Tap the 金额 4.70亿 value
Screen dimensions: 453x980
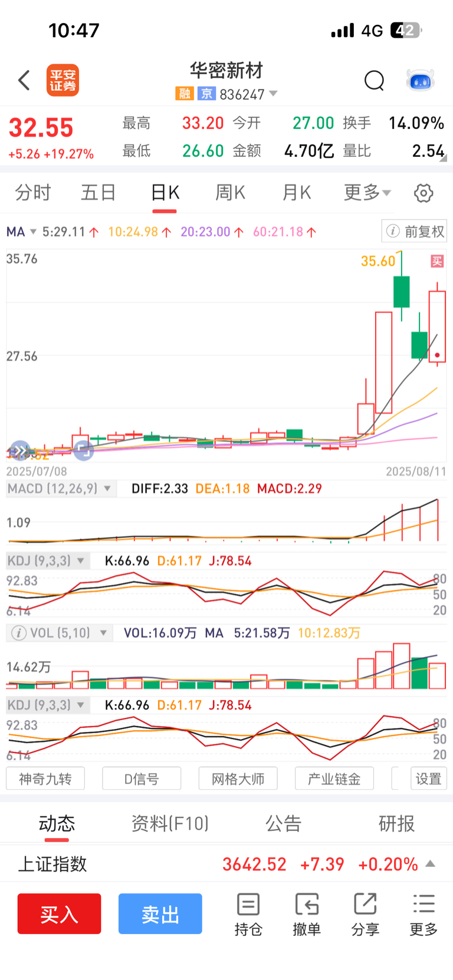tap(309, 151)
